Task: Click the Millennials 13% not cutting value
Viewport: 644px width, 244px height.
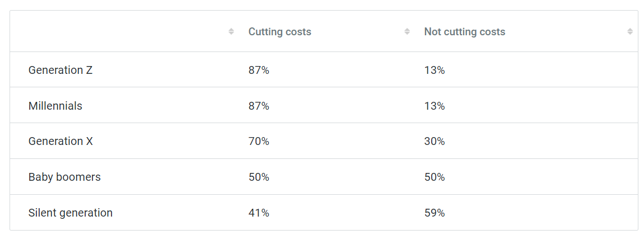Action: (434, 106)
